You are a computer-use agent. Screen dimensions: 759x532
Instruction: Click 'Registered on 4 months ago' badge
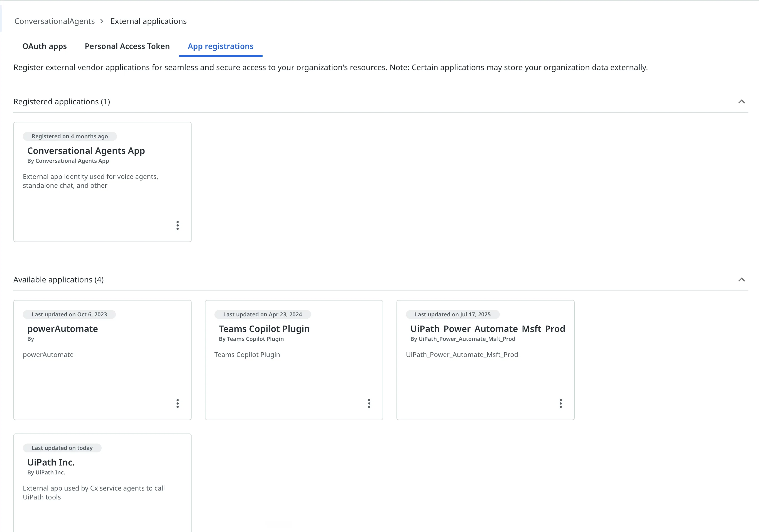pyautogui.click(x=70, y=136)
